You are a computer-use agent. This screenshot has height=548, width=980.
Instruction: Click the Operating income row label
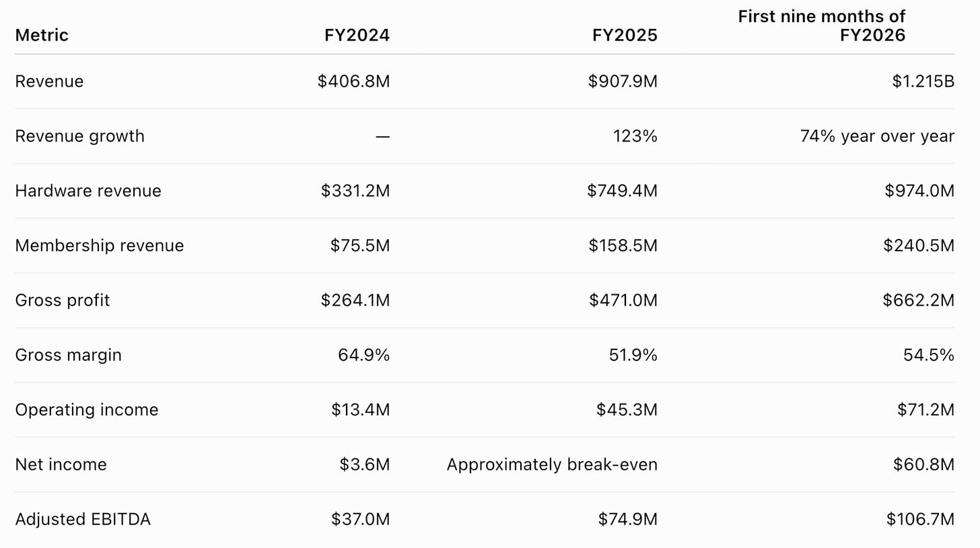[86, 409]
